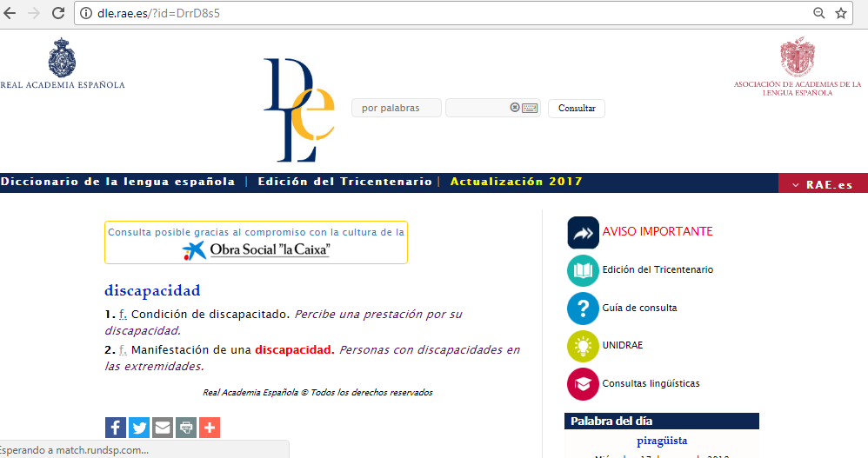Click the Guía de consulta question mark icon
The image size is (868, 458).
click(583, 309)
